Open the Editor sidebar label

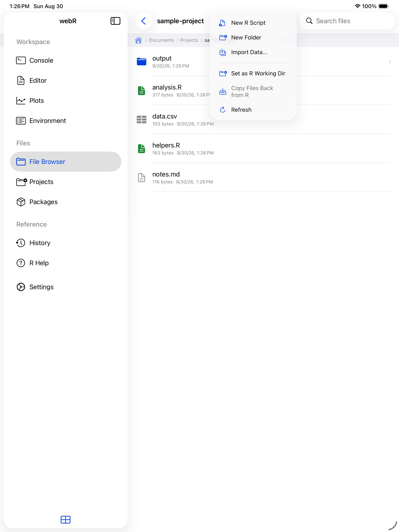38,81
